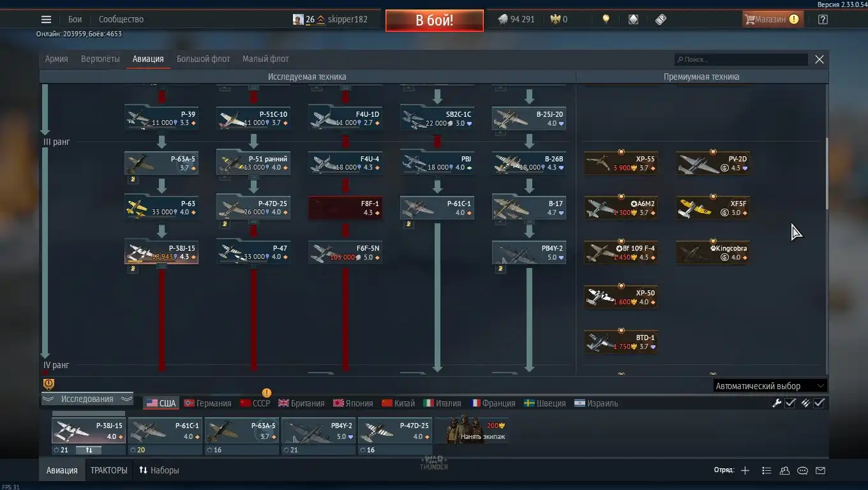Open the warbonds ticket icon
This screenshot has width=868, height=490.
tap(661, 19)
